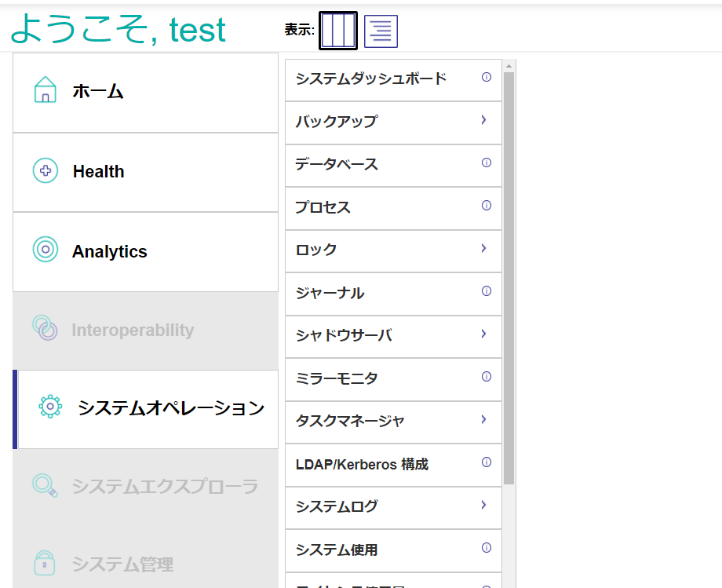Select the Analytics menu item

pyautogui.click(x=110, y=252)
